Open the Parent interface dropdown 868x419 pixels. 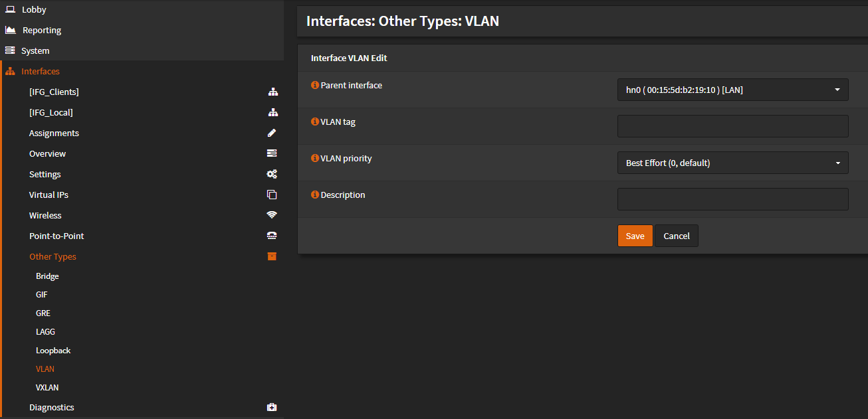[732, 89]
